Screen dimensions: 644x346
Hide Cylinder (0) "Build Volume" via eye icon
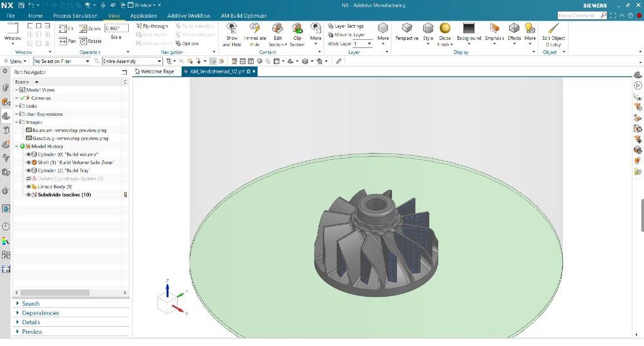click(28, 155)
